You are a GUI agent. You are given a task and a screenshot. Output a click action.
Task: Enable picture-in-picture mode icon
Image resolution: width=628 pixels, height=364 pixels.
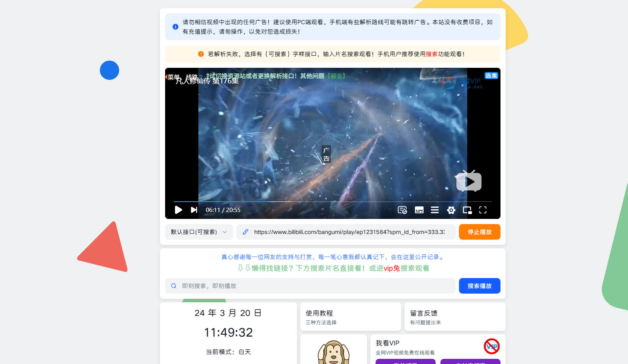(x=467, y=210)
